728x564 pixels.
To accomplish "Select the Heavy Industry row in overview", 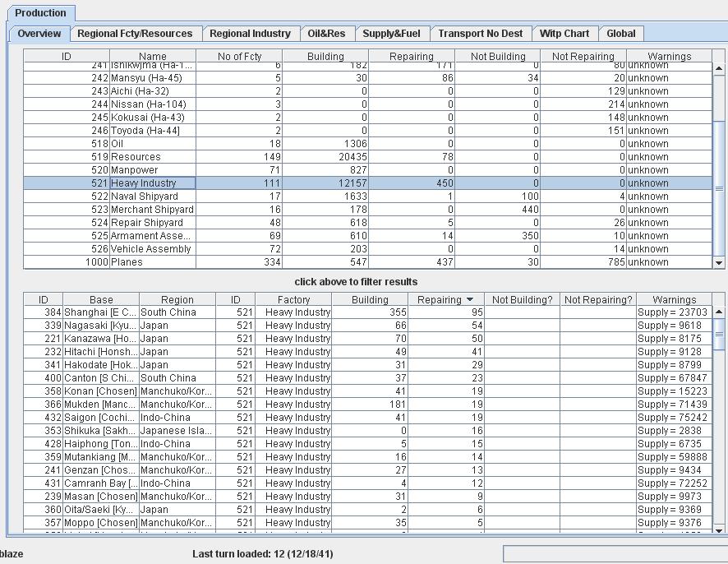I will [367, 183].
